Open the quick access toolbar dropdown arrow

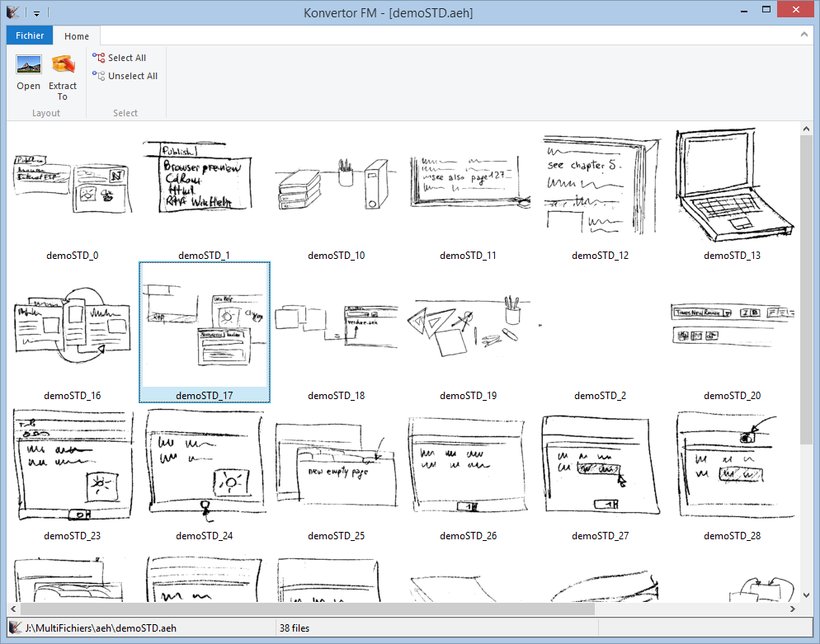pyautogui.click(x=36, y=13)
